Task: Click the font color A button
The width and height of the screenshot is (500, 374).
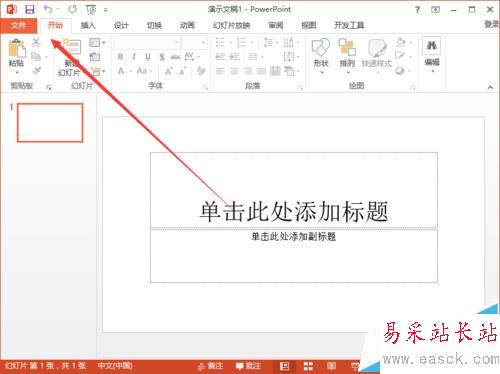Action: 121,71
